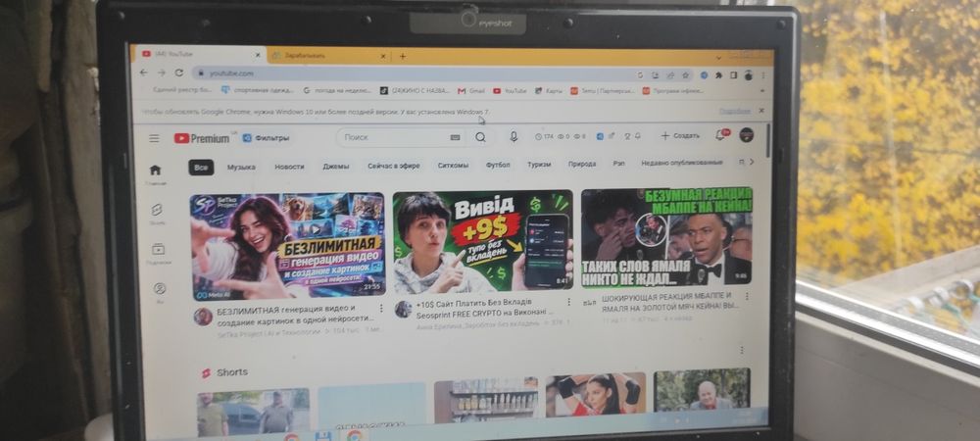
Task: Select the Футбол category chip
Action: [x=498, y=165]
